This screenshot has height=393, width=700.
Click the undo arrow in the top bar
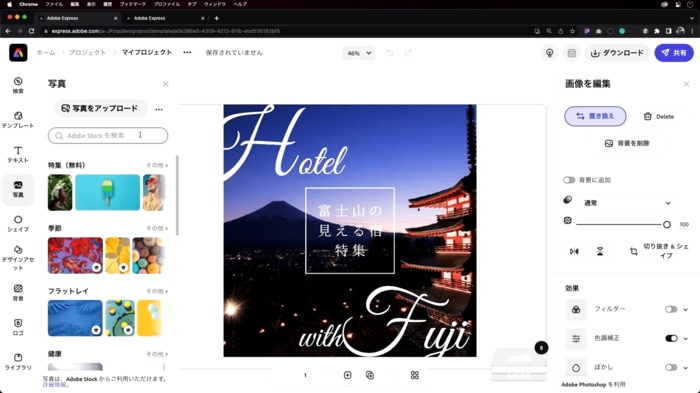pyautogui.click(x=390, y=53)
